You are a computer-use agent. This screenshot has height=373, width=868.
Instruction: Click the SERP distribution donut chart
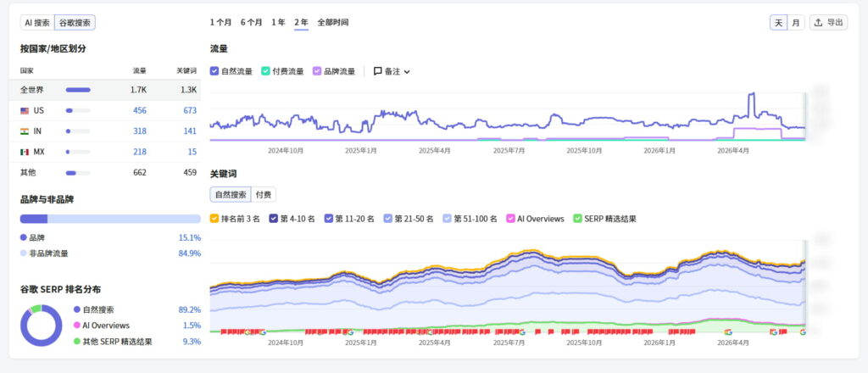[x=41, y=326]
